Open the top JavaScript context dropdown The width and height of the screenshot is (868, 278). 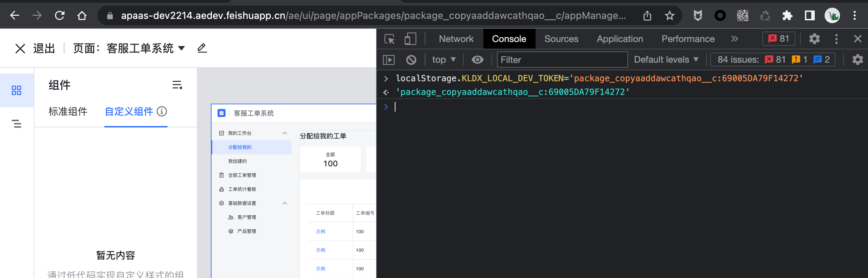(444, 60)
